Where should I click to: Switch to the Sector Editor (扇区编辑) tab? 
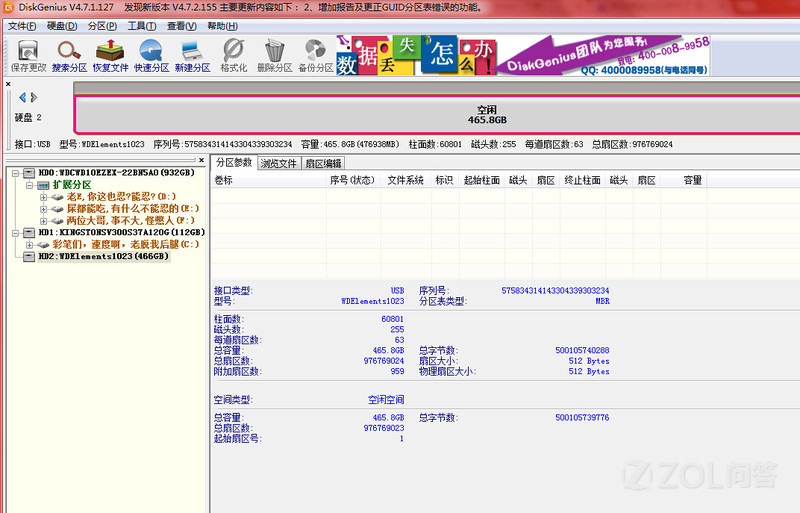(x=323, y=163)
